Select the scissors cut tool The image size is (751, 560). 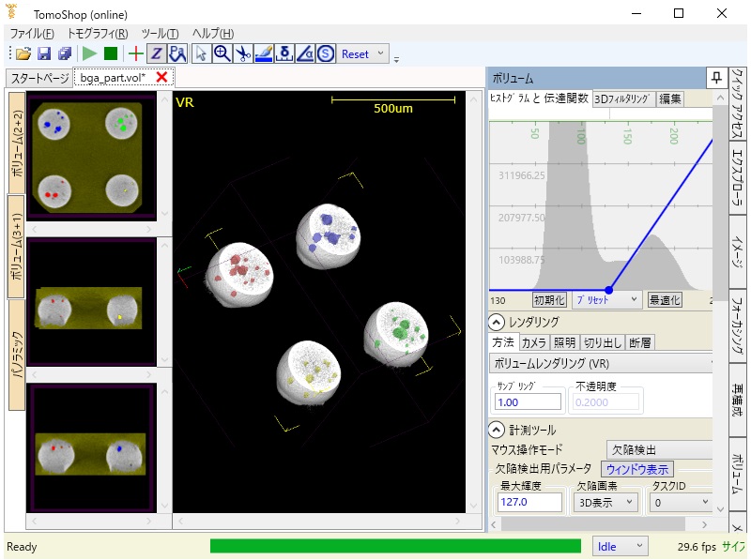pos(243,53)
